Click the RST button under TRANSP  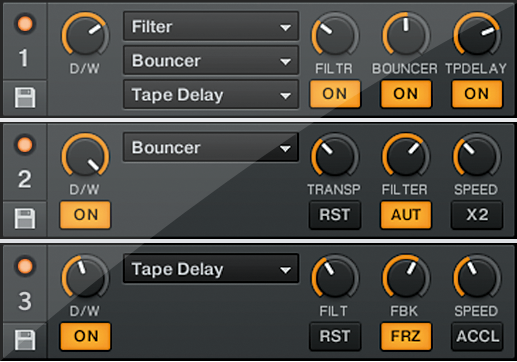(x=335, y=215)
